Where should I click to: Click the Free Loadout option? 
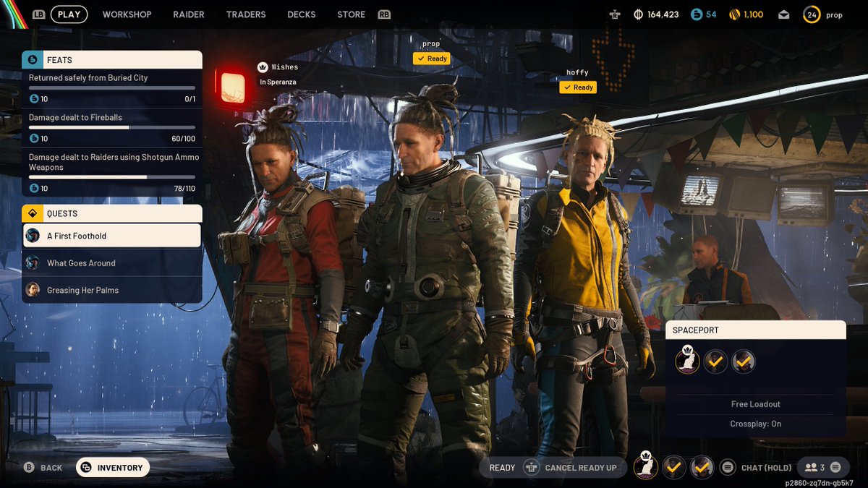pyautogui.click(x=756, y=404)
